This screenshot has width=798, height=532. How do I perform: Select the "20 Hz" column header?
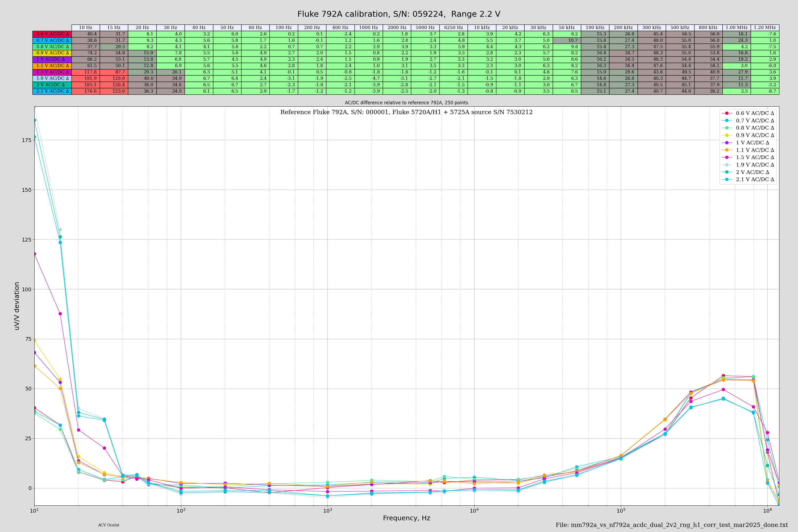[x=142, y=27]
